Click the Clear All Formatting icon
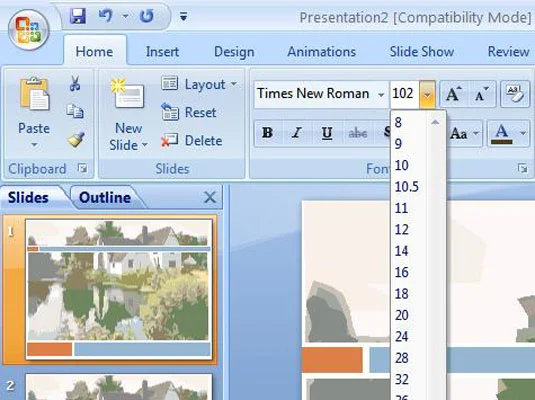The width and height of the screenshot is (535, 400). click(x=515, y=94)
